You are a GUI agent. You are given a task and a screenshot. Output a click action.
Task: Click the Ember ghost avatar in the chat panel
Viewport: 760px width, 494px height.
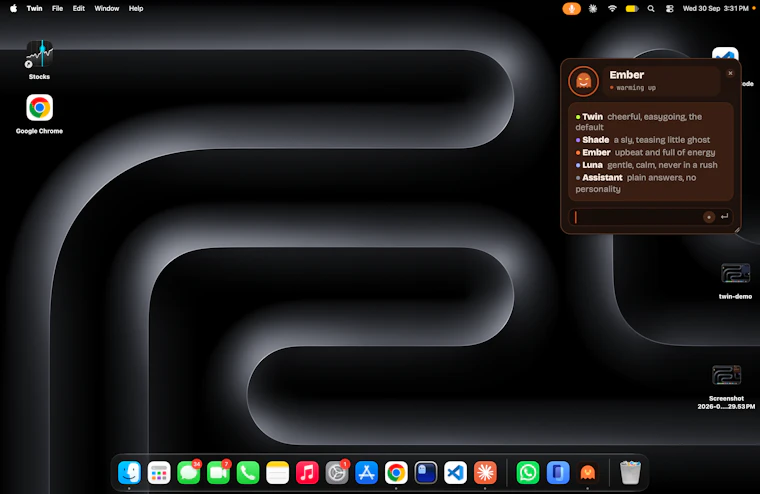pos(583,81)
